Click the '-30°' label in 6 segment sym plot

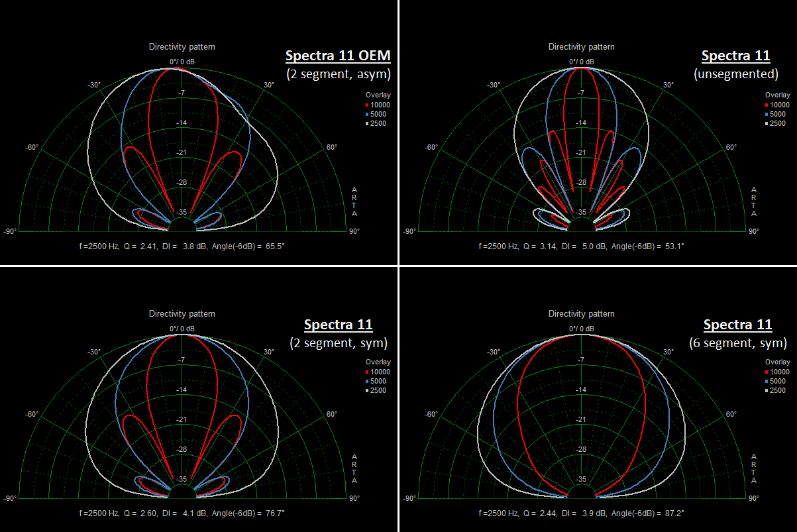(x=494, y=352)
